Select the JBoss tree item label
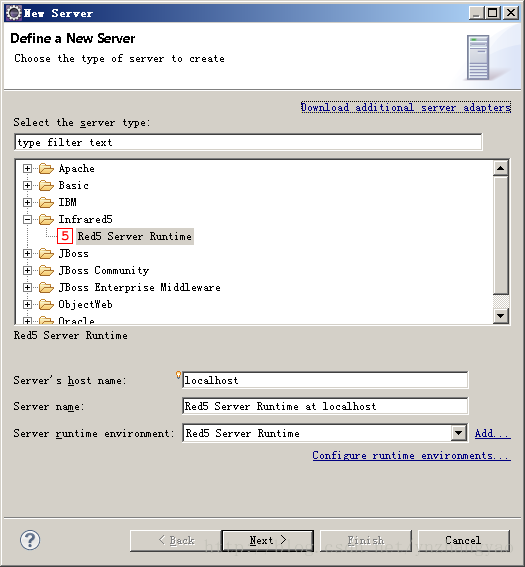525x567 pixels. point(73,253)
